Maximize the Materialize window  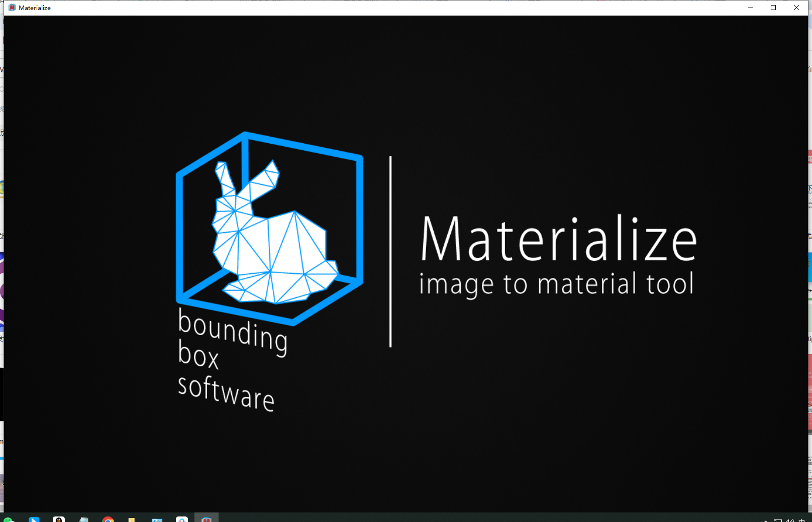click(773, 8)
